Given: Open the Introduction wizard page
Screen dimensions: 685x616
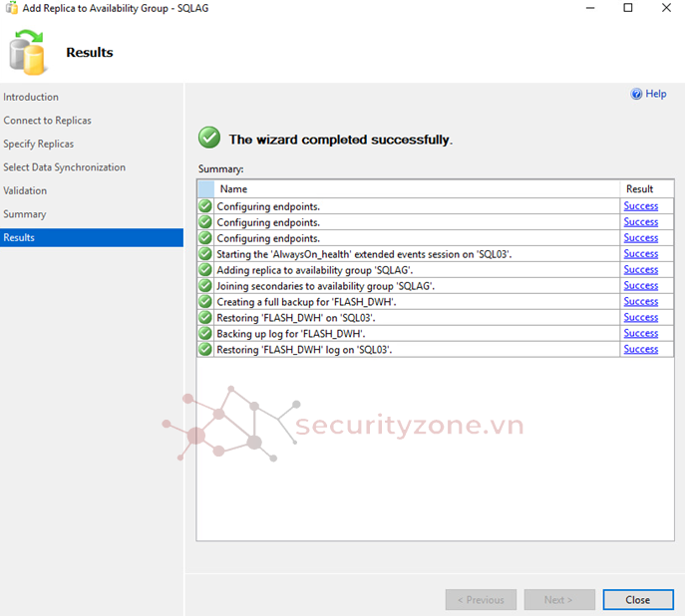Looking at the screenshot, I should 31,97.
